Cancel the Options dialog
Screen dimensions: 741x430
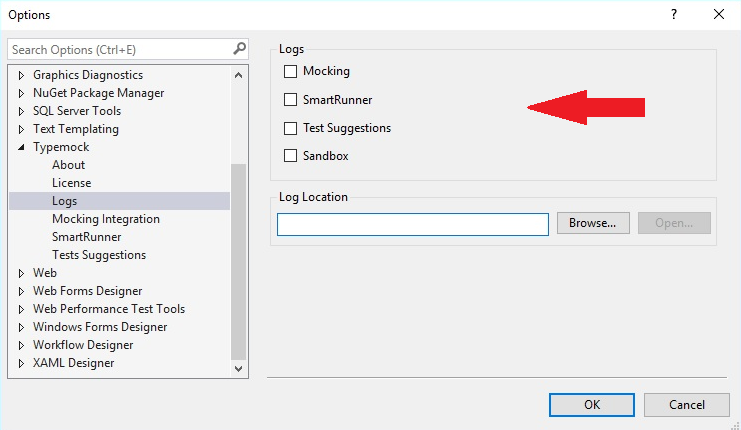coord(687,405)
